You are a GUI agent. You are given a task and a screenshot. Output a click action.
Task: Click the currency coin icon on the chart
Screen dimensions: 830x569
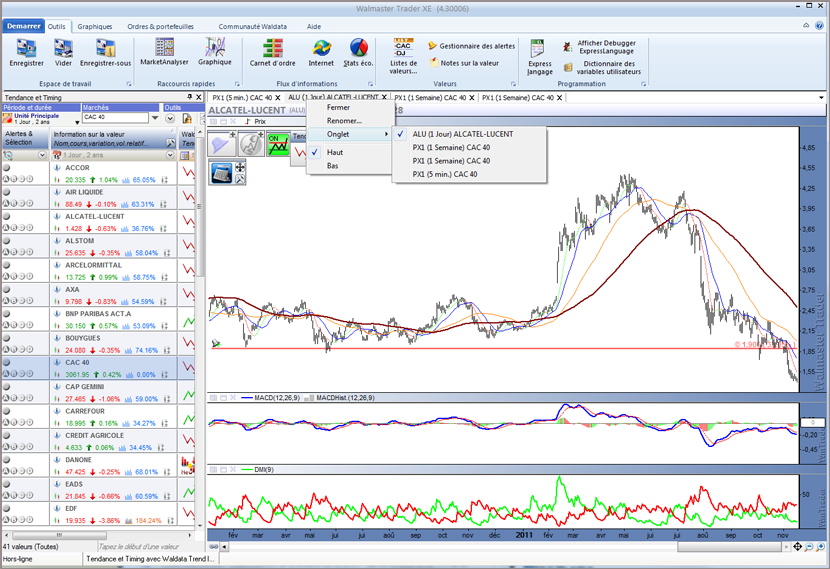(250, 144)
